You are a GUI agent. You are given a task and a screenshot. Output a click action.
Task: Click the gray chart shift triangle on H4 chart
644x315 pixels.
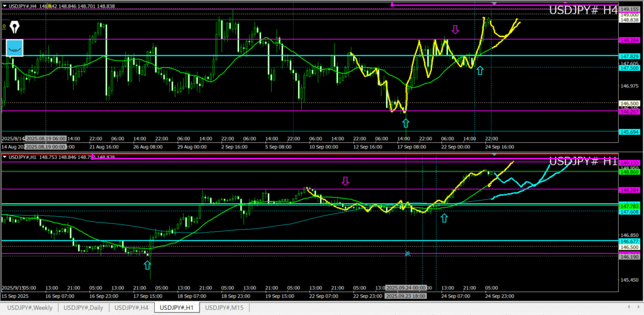(494, 4)
